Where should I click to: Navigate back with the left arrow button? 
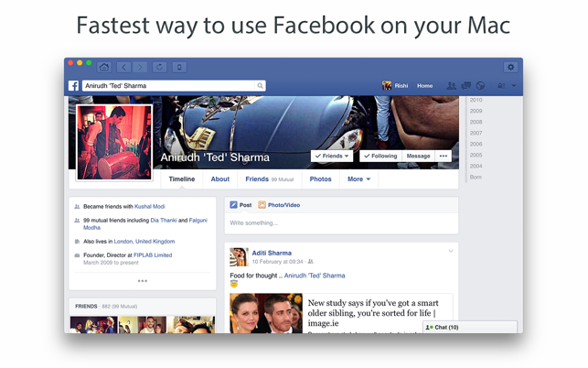[x=123, y=67]
